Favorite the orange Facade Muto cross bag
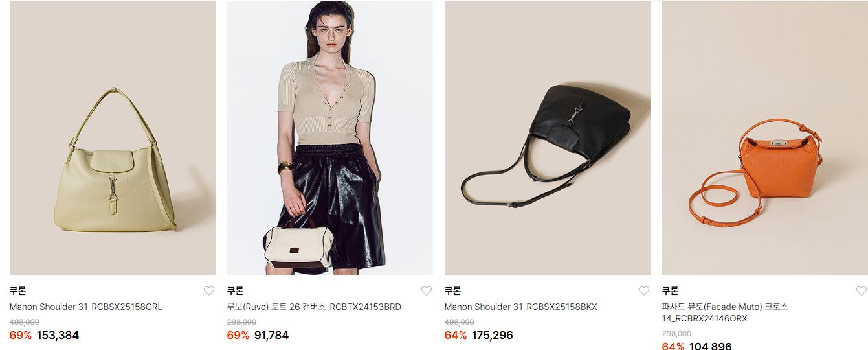Image resolution: width=868 pixels, height=350 pixels. [x=862, y=291]
